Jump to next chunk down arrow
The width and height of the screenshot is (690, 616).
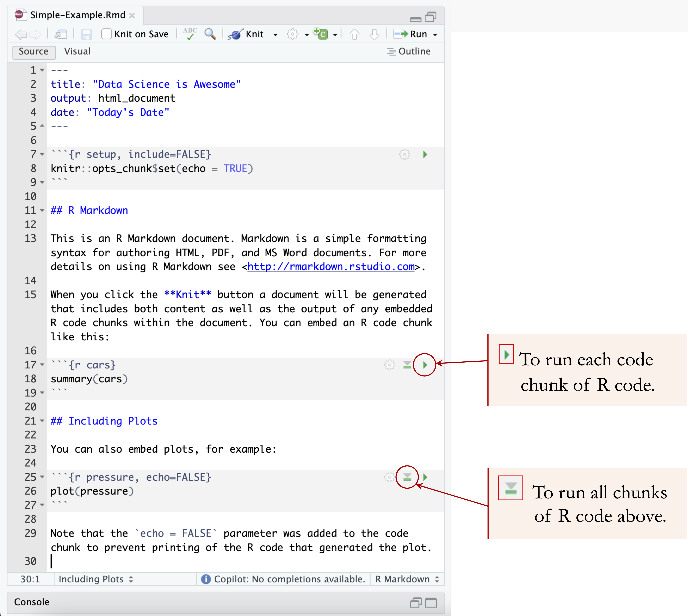pyautogui.click(x=374, y=34)
